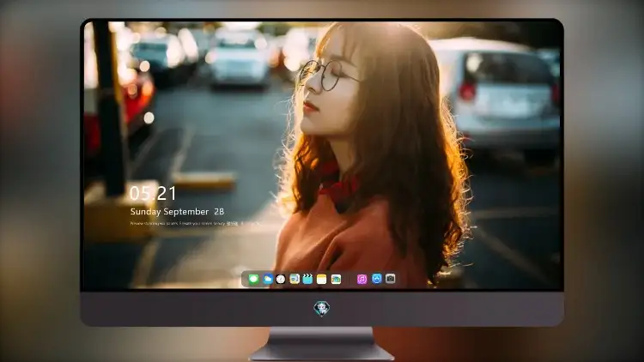This screenshot has height=362, width=644.
Task: Click the logo badge on monitor chin
Action: (x=322, y=308)
